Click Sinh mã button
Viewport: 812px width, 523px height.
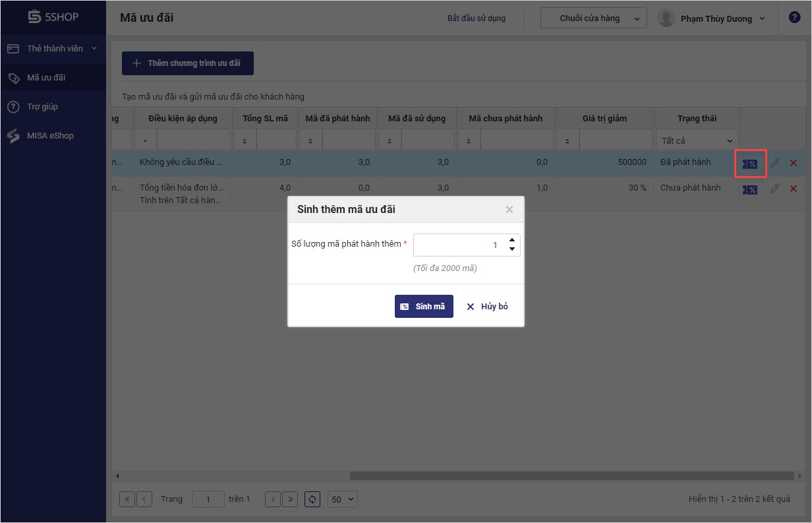(x=424, y=307)
